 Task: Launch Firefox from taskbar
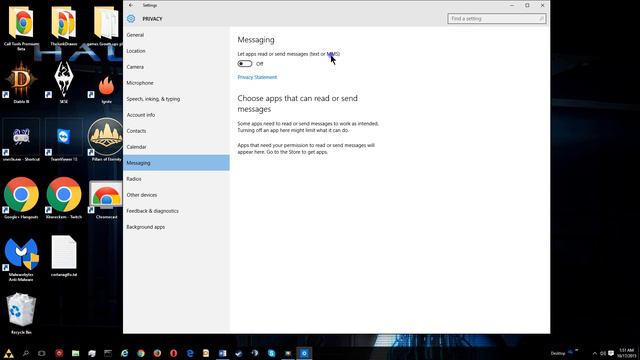157,353
